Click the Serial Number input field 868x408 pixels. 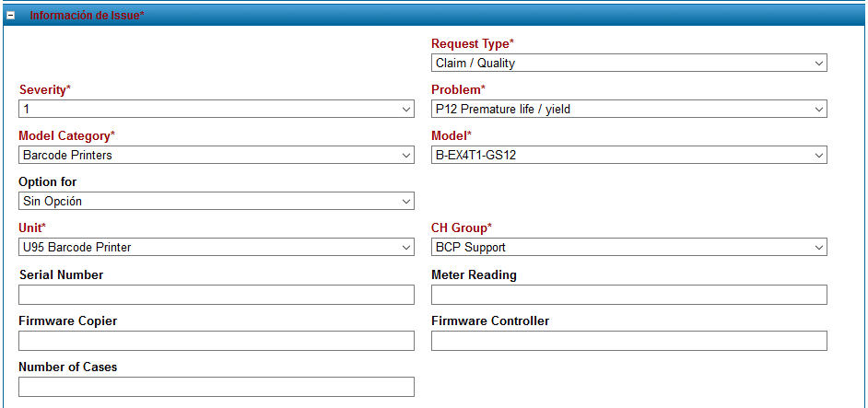pos(216,295)
